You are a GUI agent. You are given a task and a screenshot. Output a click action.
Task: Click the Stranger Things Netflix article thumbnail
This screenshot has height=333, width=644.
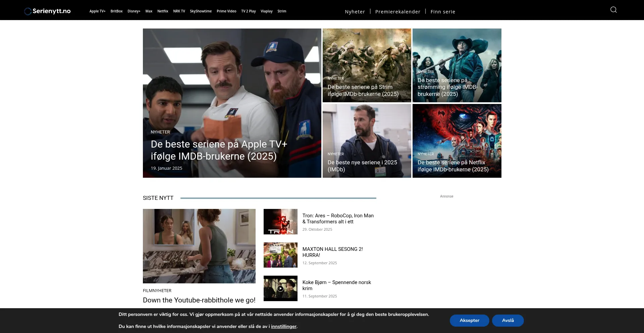pos(457,141)
